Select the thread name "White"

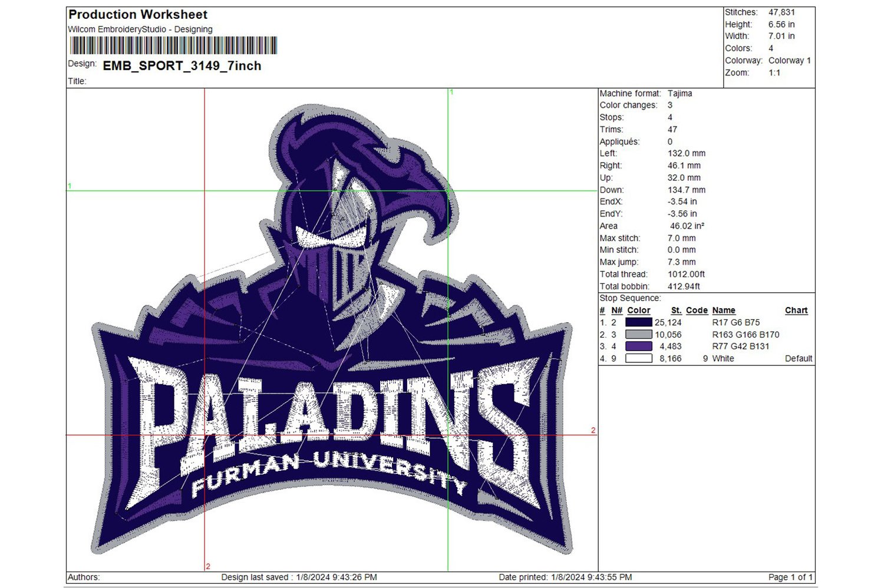click(723, 359)
